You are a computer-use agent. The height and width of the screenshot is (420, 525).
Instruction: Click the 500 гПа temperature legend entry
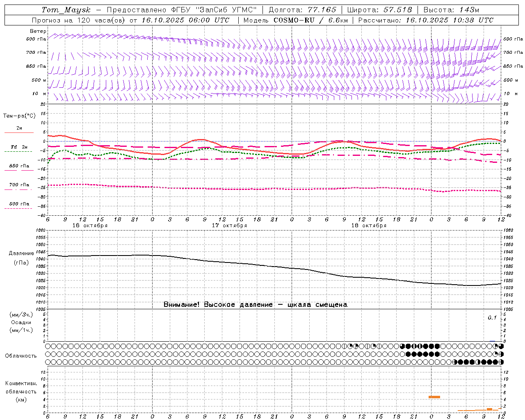pyautogui.click(x=19, y=204)
